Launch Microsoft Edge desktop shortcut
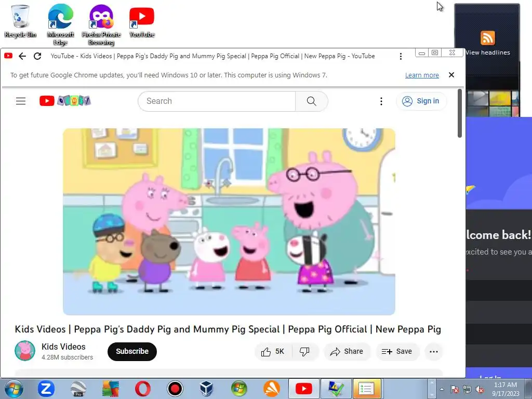 tap(60, 24)
